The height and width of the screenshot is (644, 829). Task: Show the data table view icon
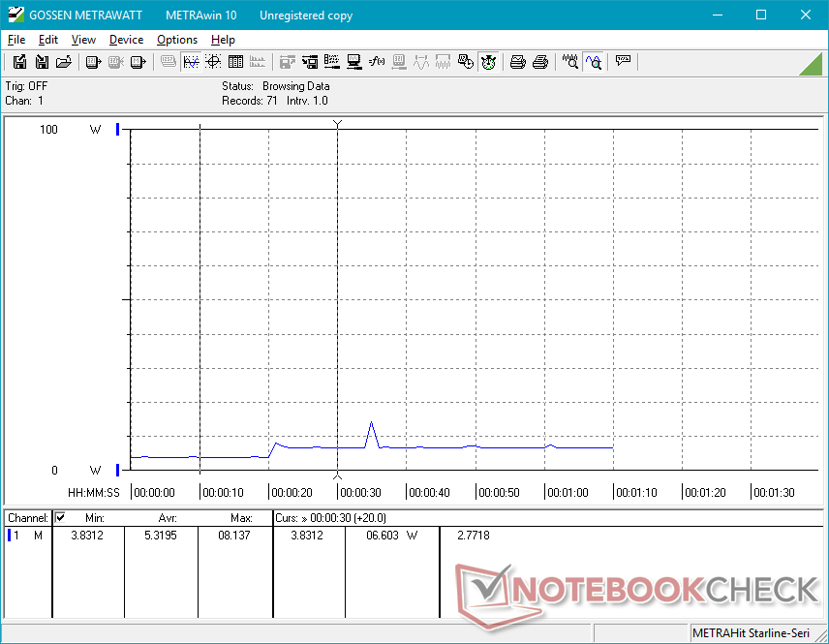234,62
